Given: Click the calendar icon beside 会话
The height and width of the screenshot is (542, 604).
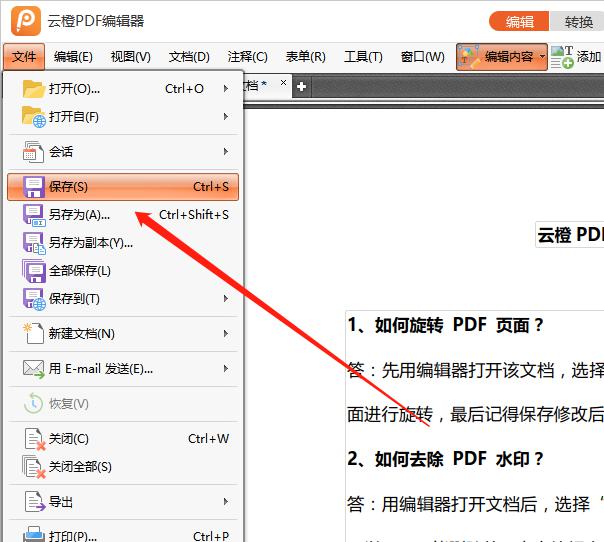Looking at the screenshot, I should click(x=34, y=152).
